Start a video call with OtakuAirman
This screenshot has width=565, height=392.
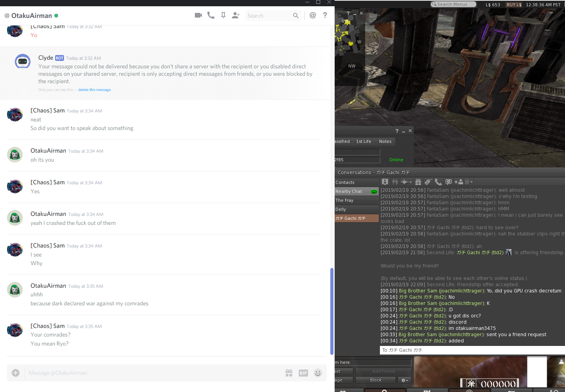pos(198,15)
